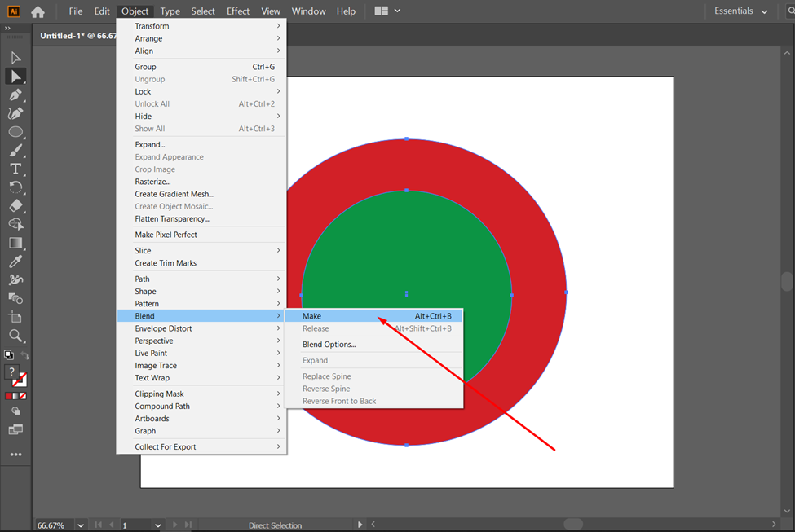The height and width of the screenshot is (532, 795).
Task: Choose Create Trim Marks
Action: pos(201,263)
